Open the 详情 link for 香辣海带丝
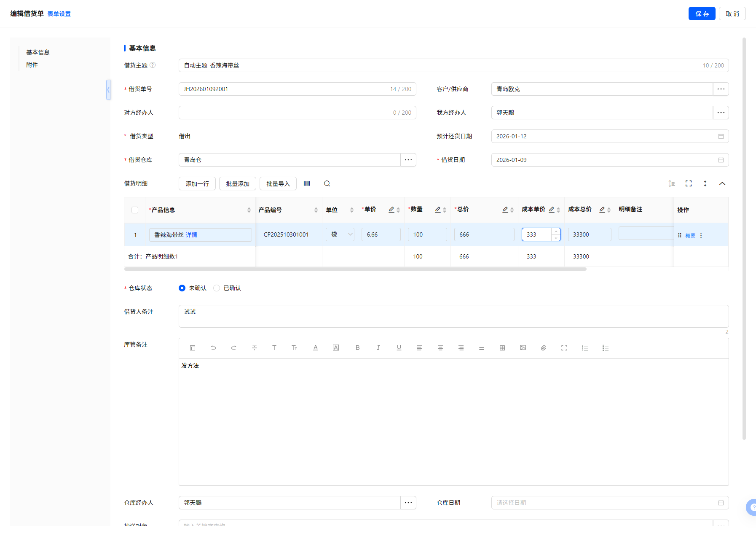 (x=191, y=235)
